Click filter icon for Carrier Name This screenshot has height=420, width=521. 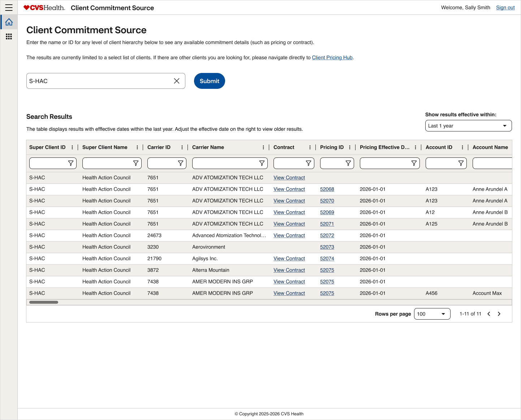pos(262,163)
